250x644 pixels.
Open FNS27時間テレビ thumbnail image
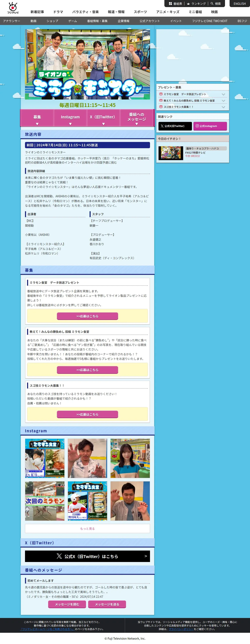click(x=171, y=153)
